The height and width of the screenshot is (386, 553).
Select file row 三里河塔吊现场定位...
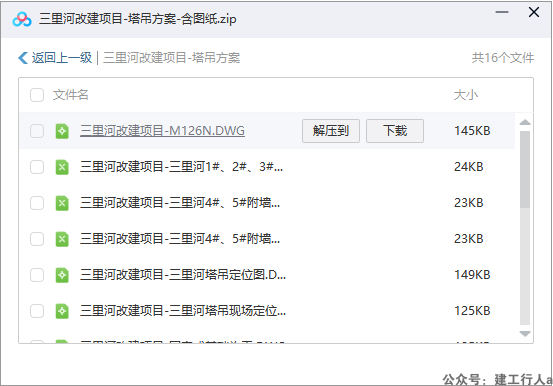(x=267, y=311)
